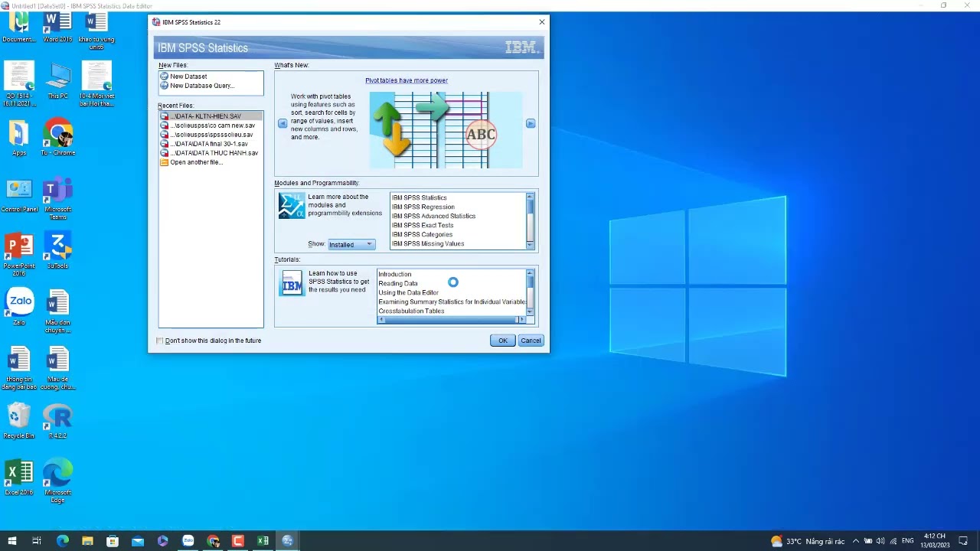Open the Show 'Installed' dropdown
This screenshot has width=980, height=551.
pyautogui.click(x=351, y=244)
